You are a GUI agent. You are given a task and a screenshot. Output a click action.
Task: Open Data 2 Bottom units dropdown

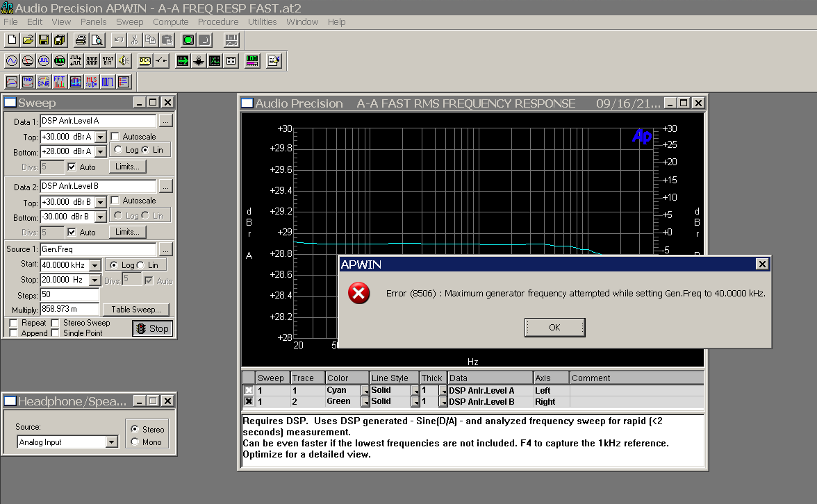pos(101,217)
